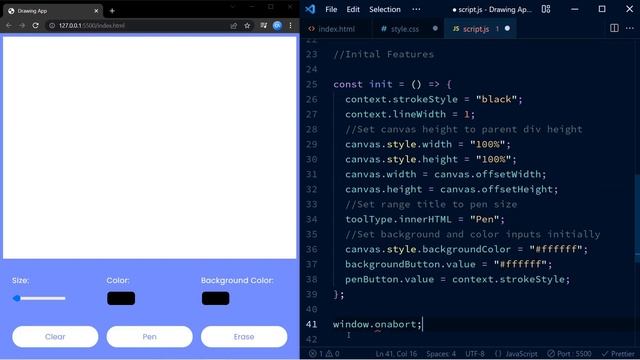Click the line toolType.innerHTML = "Pen";
The height and width of the screenshot is (360, 640).
(x=425, y=219)
